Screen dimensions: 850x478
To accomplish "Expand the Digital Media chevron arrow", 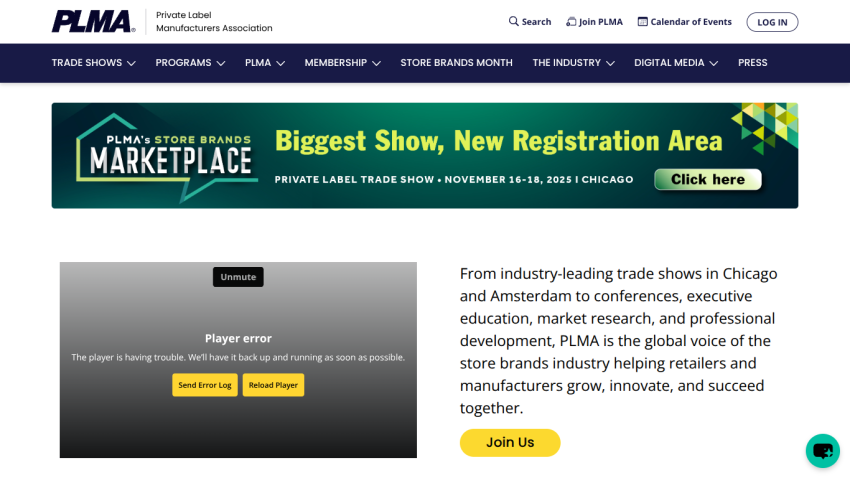I will coord(713,63).
